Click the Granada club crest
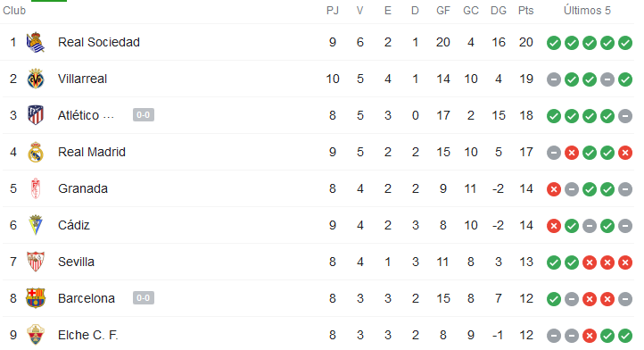The image size is (644, 350). tap(36, 188)
